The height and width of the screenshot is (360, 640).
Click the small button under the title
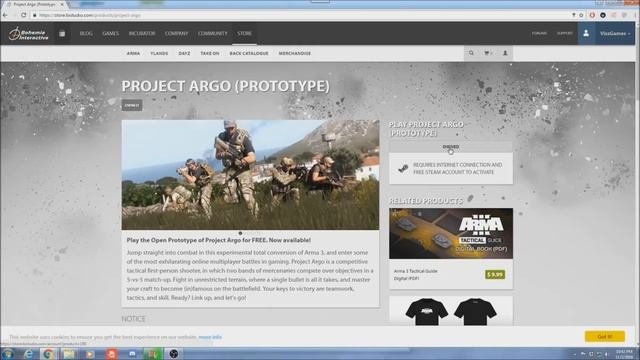click(132, 105)
